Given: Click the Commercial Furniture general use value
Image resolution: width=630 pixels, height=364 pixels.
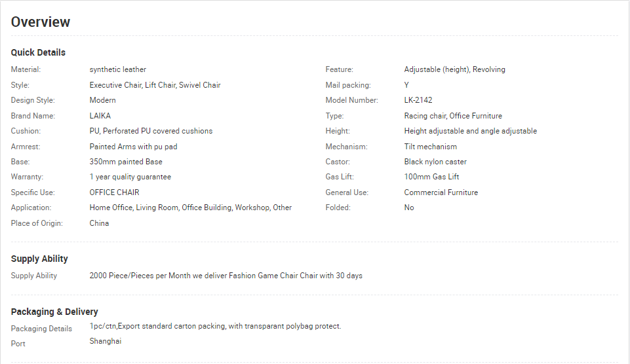Looking at the screenshot, I should tap(441, 192).
